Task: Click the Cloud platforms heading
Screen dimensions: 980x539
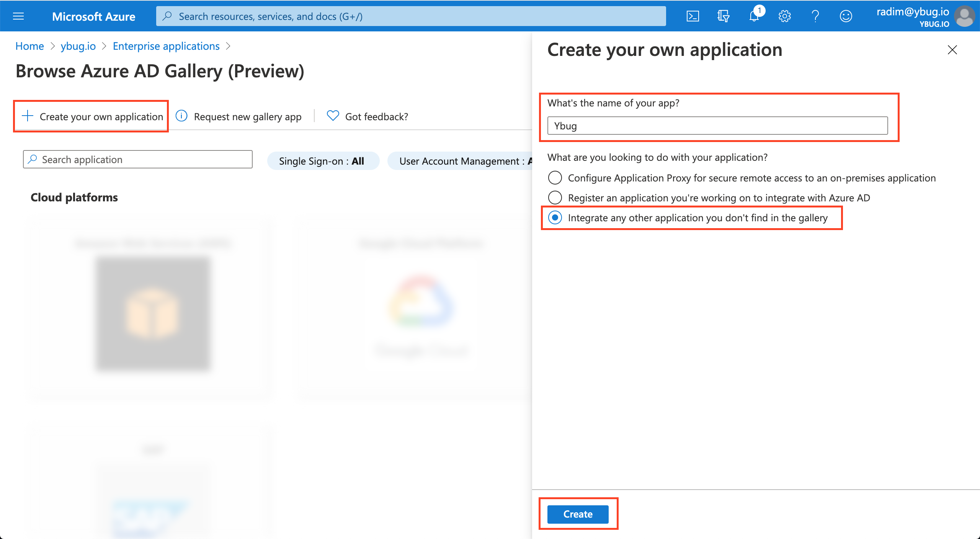Action: point(74,198)
